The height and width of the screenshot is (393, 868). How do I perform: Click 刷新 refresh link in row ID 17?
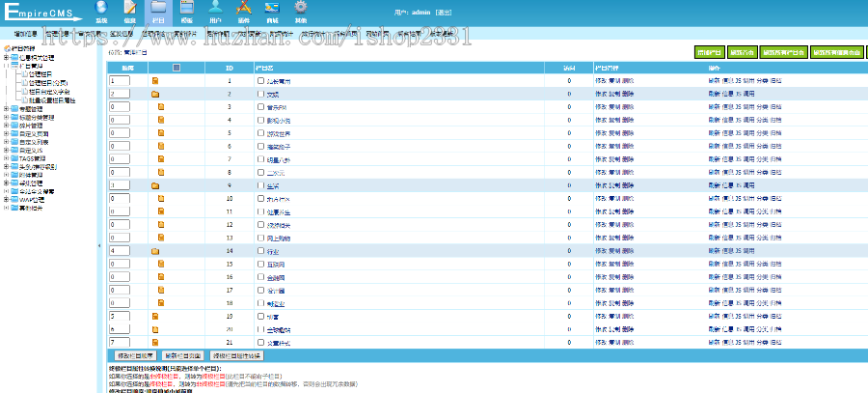tap(714, 291)
